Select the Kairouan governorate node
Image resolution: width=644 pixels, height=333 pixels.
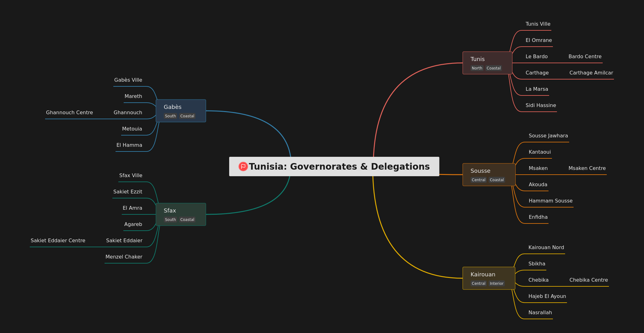coord(489,278)
